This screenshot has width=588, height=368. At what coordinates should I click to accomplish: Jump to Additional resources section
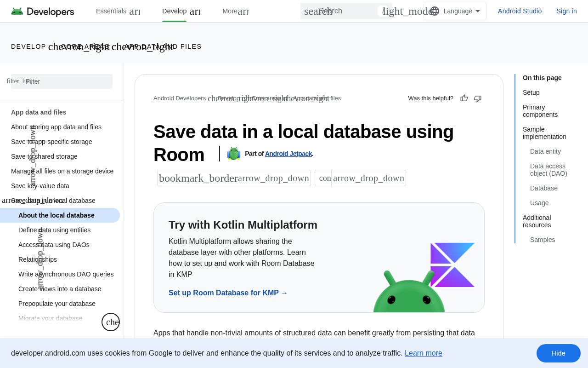pos(537,221)
